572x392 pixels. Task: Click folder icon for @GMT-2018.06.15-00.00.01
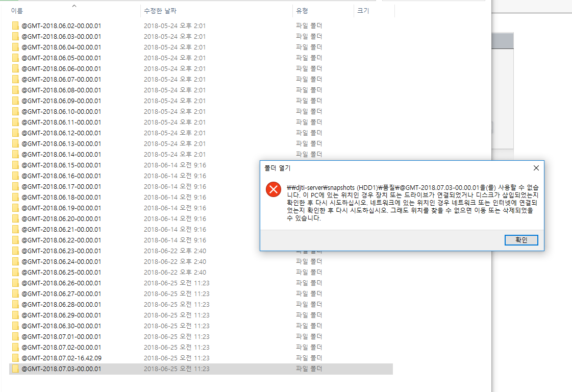[x=15, y=165]
